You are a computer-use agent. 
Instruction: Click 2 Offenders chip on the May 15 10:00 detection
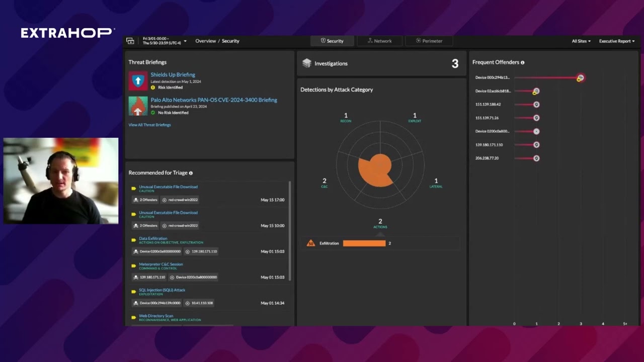(x=145, y=226)
